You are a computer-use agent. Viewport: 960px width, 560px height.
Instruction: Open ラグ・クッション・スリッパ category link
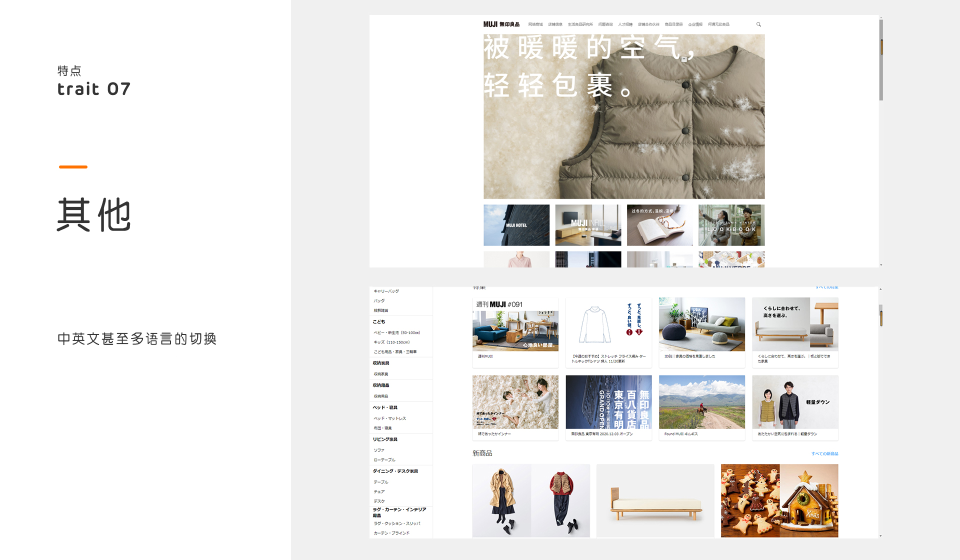(x=397, y=523)
